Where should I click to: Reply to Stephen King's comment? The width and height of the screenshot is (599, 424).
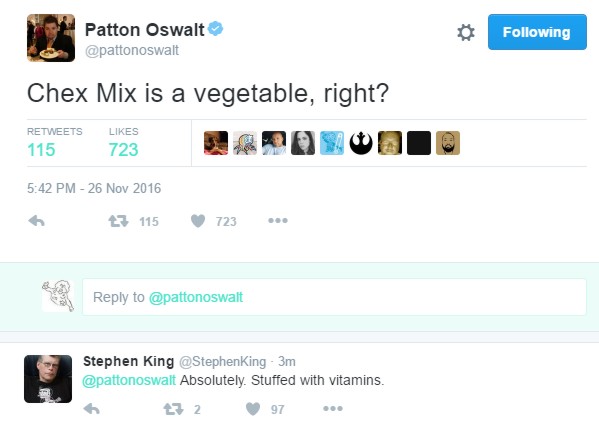[x=92, y=409]
